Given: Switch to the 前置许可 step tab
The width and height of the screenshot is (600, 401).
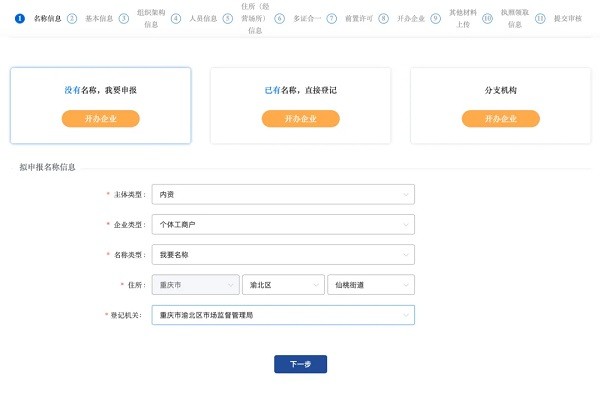Looking at the screenshot, I should (x=358, y=18).
